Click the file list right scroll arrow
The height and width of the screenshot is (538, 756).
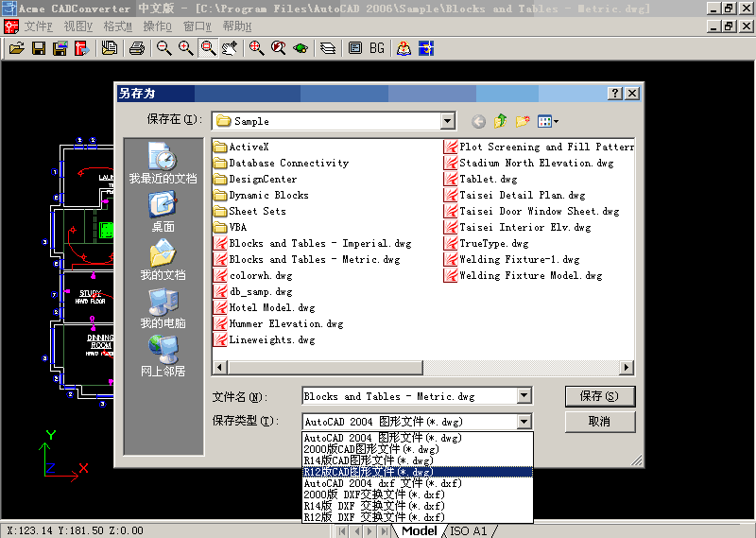click(x=627, y=367)
